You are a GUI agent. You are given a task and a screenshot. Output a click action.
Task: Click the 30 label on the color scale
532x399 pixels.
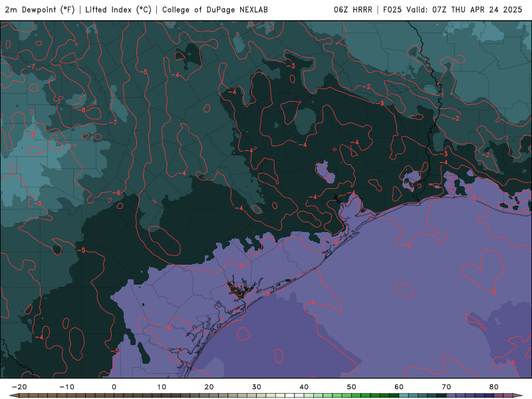click(x=257, y=387)
